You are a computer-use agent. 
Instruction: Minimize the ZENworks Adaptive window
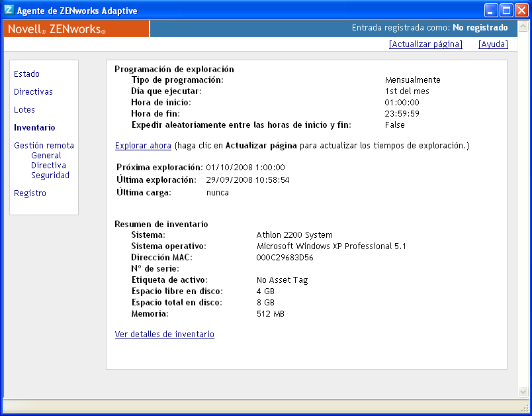pos(491,11)
